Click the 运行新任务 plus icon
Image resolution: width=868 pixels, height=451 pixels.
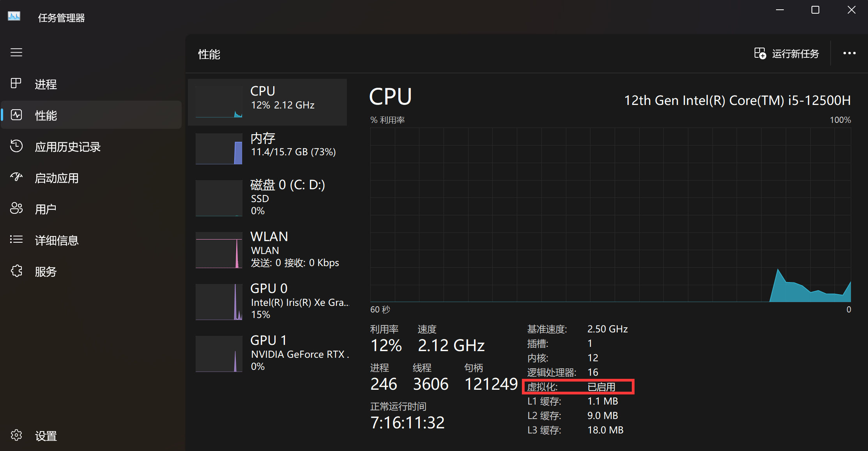tap(760, 53)
